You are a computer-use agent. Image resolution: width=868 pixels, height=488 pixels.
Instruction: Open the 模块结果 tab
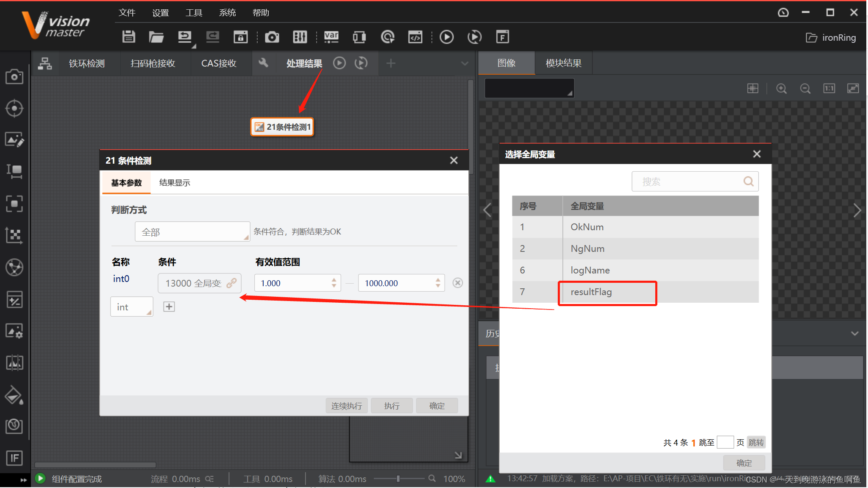click(563, 63)
